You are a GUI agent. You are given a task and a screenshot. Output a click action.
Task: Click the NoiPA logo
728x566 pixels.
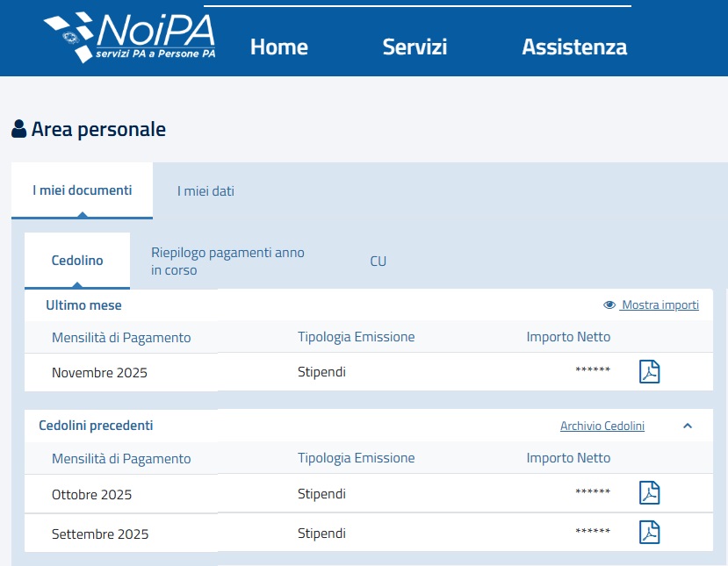(x=130, y=38)
